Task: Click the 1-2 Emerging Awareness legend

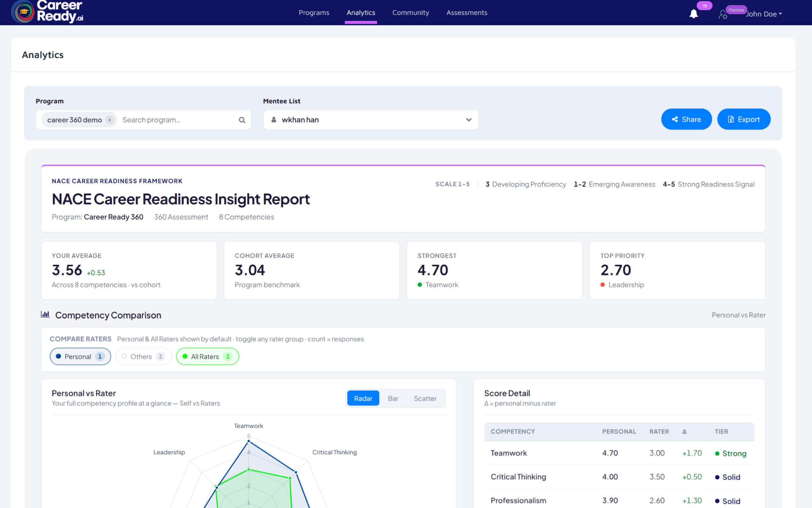Action: 614,184
